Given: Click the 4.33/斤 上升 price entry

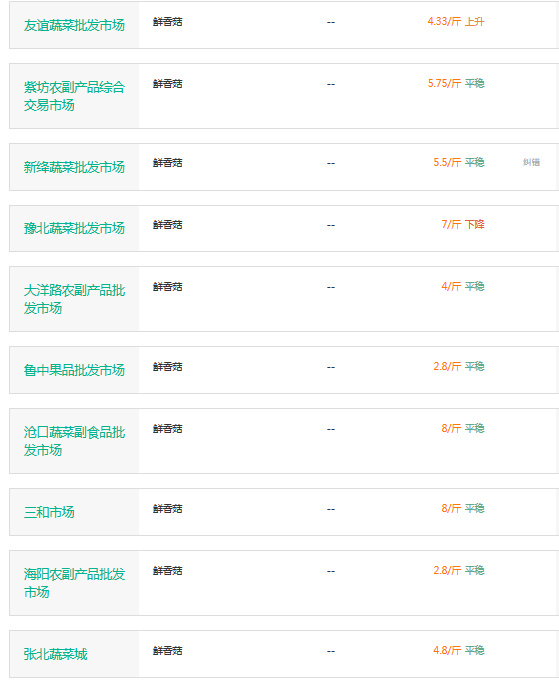Looking at the screenshot, I should [456, 21].
